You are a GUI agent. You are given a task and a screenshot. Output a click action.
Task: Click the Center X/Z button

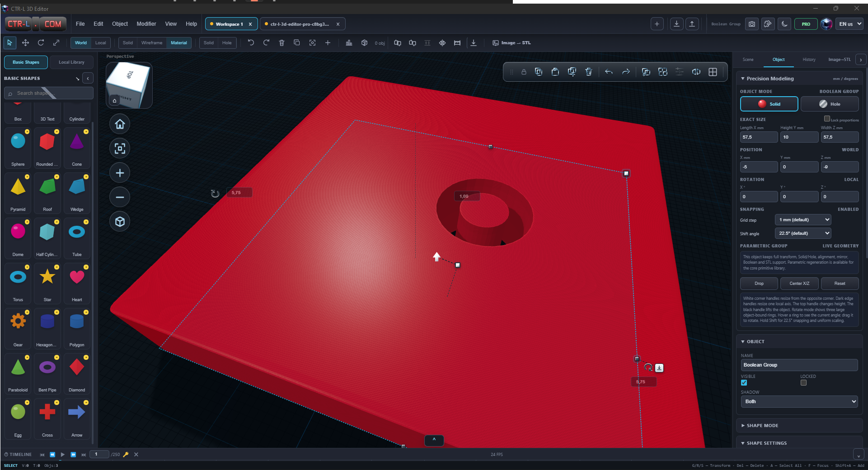(799, 284)
